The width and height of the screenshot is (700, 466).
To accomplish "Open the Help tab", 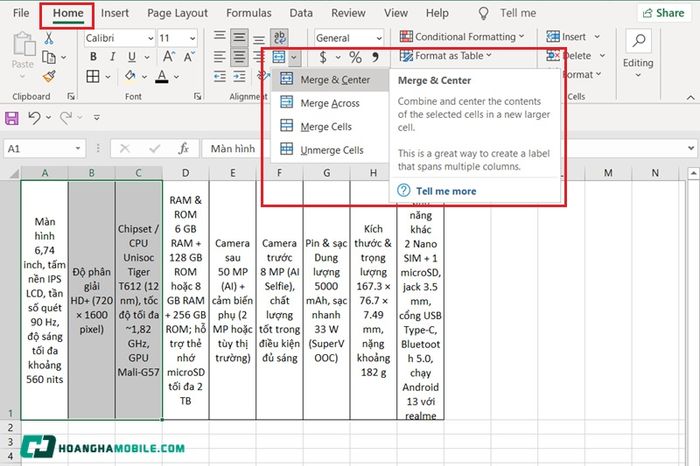I will pos(437,13).
